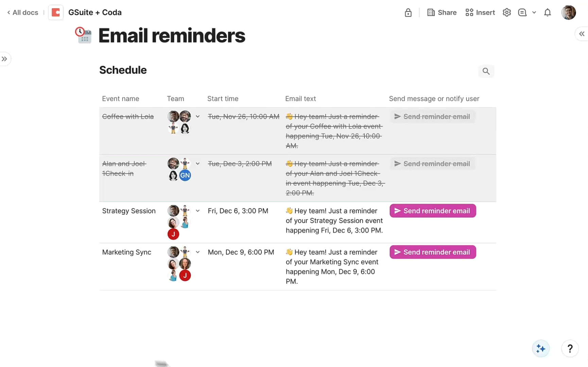
Task: Expand the left sidebar panel
Action: (4, 59)
